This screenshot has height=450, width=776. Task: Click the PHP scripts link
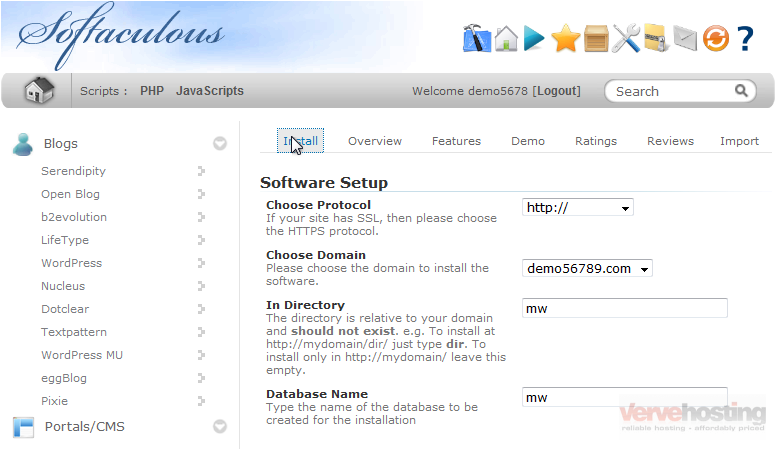point(152,91)
